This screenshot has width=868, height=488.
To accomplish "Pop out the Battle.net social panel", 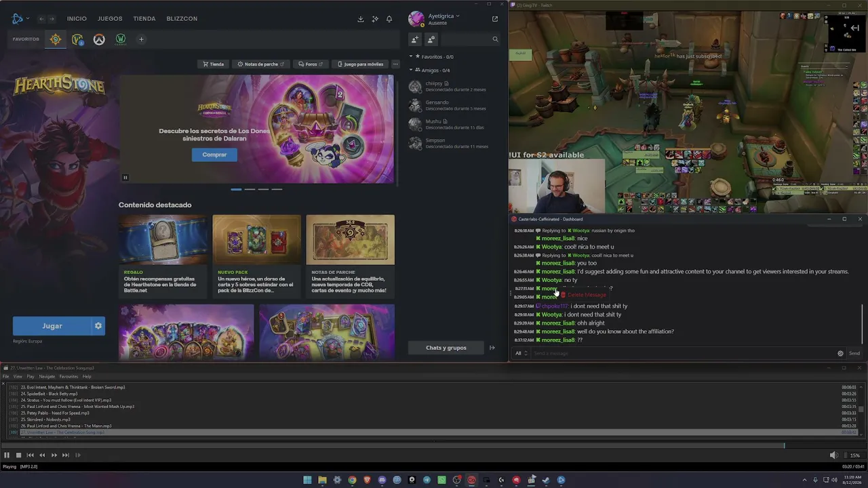I will tap(495, 19).
